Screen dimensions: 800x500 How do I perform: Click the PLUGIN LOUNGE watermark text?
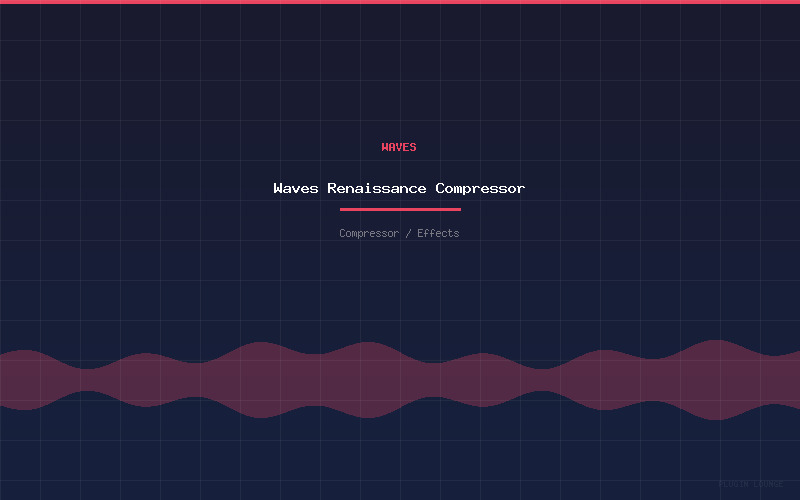tap(750, 484)
